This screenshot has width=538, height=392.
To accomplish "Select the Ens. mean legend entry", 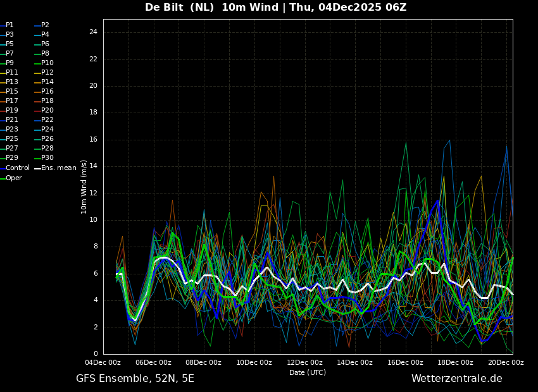I will [x=58, y=168].
